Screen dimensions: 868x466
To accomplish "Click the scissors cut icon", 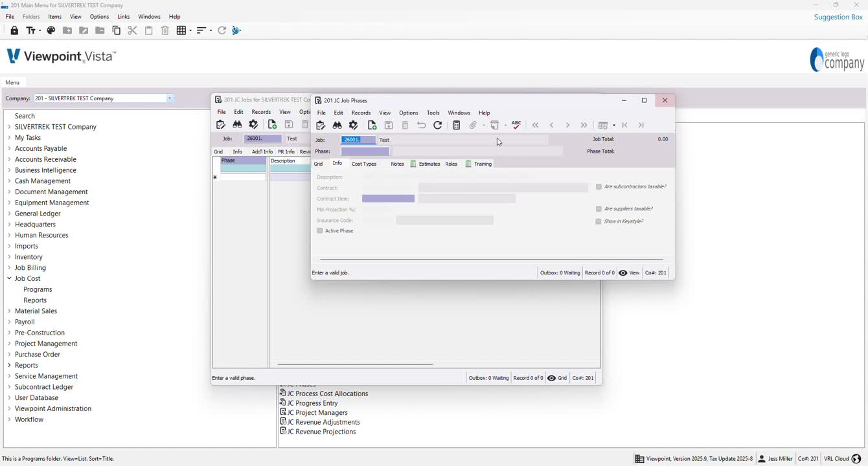I will click(x=132, y=30).
